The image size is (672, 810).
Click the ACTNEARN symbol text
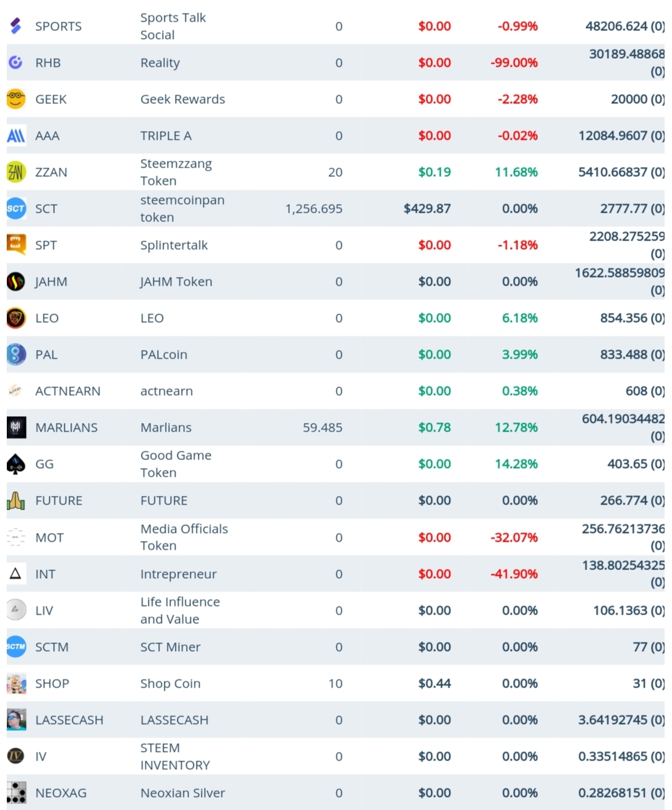[x=67, y=391]
